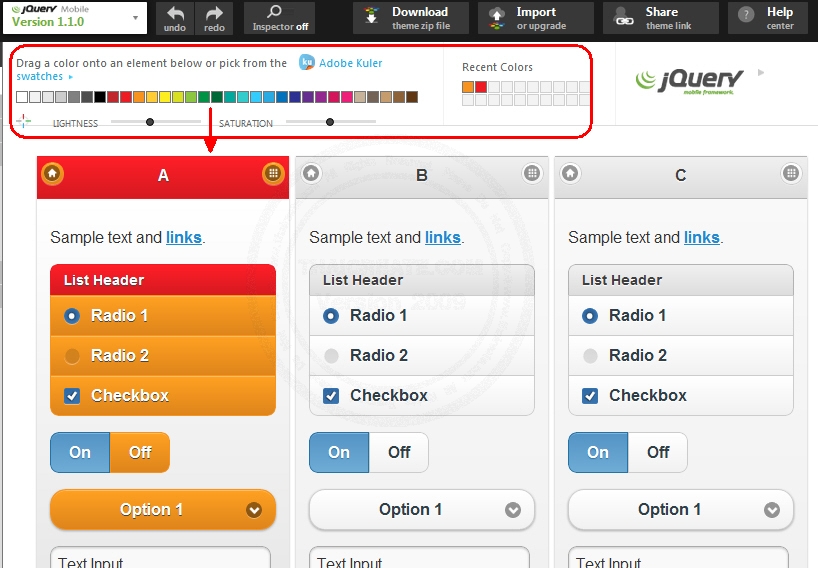
Task: Open Import or upgrade dialog
Action: click(536, 18)
